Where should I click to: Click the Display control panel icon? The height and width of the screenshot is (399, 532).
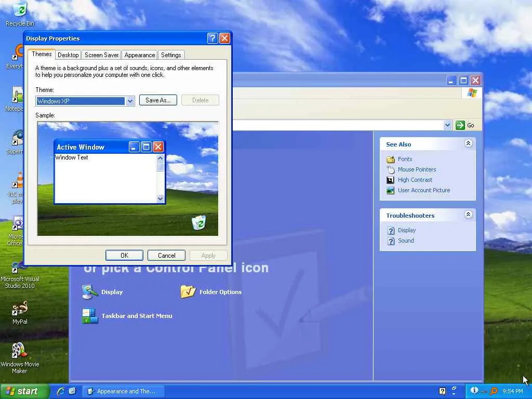(89, 292)
